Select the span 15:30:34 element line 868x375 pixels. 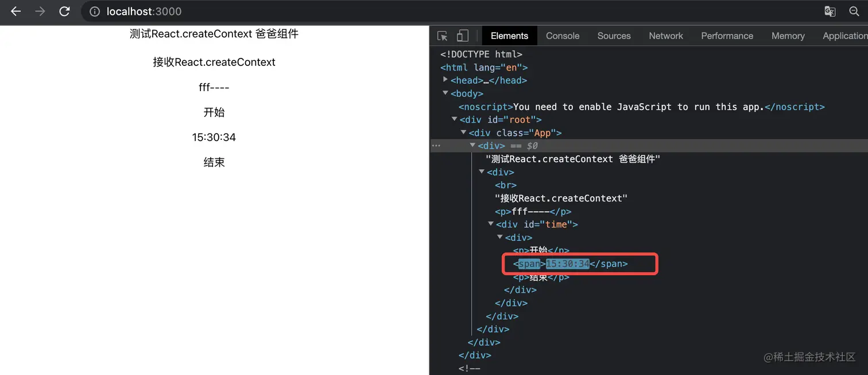[571, 264]
